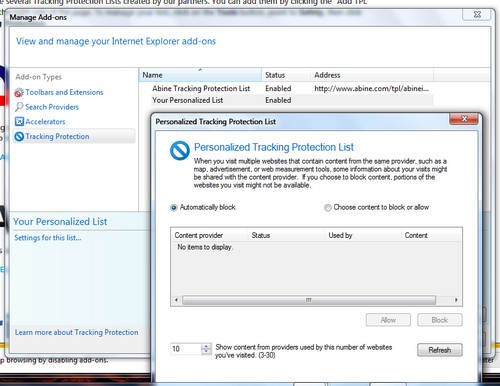Open Accelerators add-on type
This screenshot has height=386, width=500.
point(45,122)
